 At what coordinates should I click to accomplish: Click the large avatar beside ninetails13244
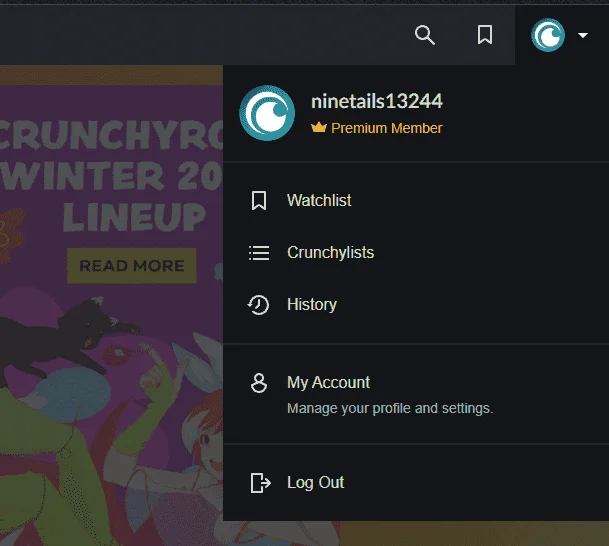point(267,113)
